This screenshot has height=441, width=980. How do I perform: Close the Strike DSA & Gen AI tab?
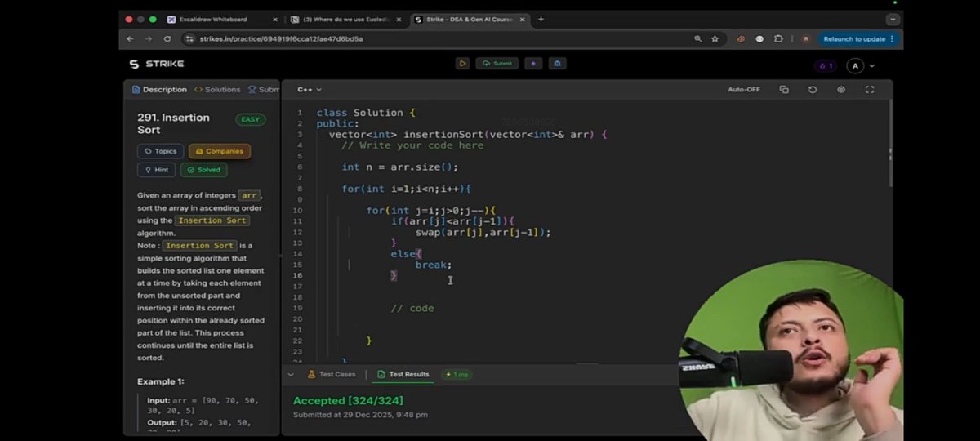pos(523,19)
